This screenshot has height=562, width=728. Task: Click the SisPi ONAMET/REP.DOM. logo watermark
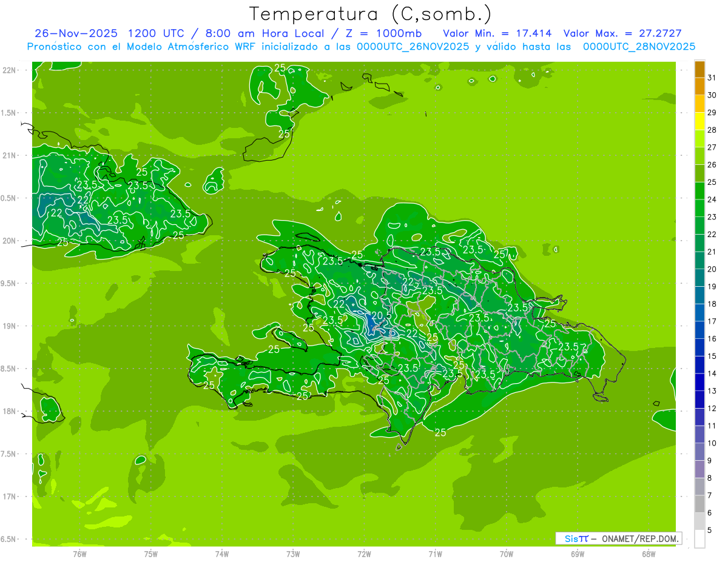coord(618,538)
